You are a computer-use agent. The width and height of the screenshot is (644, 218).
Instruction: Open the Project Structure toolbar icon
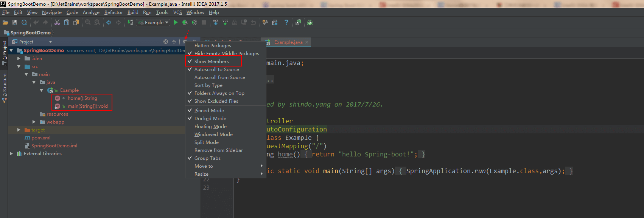click(275, 23)
